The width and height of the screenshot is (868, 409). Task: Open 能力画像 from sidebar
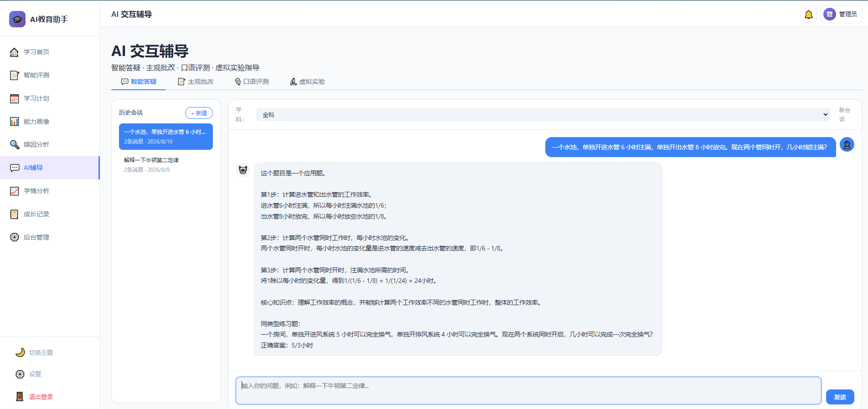50,122
